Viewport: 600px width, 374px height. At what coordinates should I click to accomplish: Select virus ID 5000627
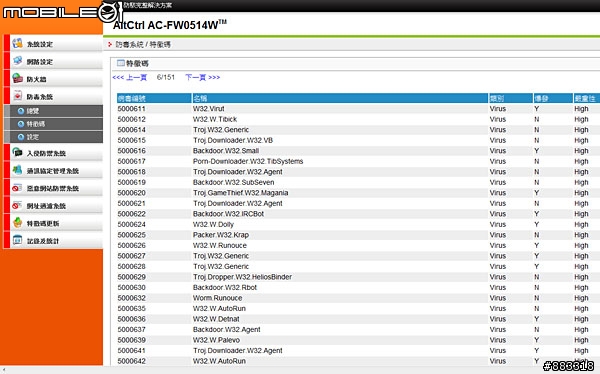click(x=132, y=256)
